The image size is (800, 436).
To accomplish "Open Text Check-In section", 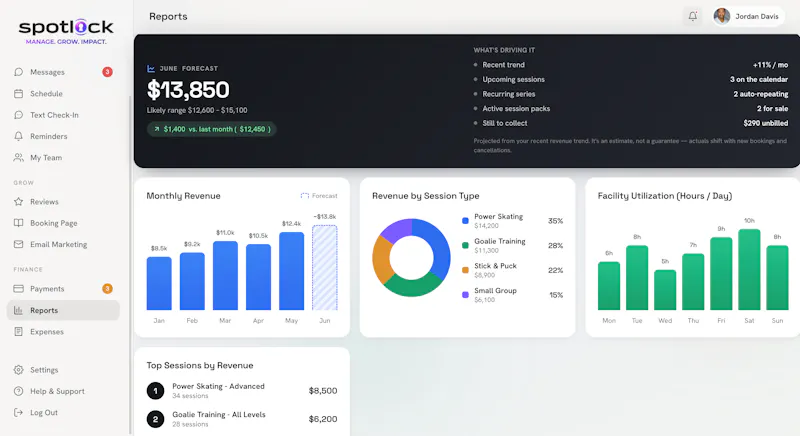I will (x=63, y=115).
